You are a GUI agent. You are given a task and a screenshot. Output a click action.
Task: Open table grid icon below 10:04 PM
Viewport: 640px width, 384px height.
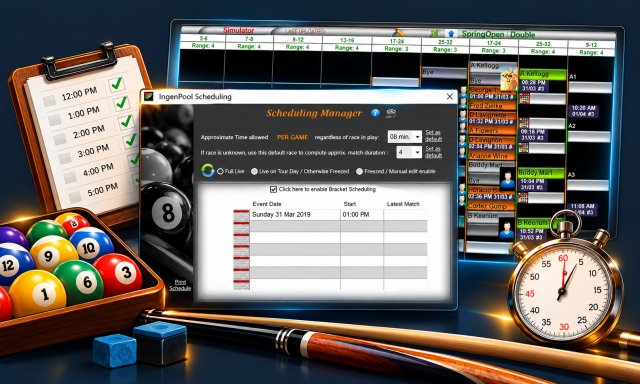click(x=524, y=198)
